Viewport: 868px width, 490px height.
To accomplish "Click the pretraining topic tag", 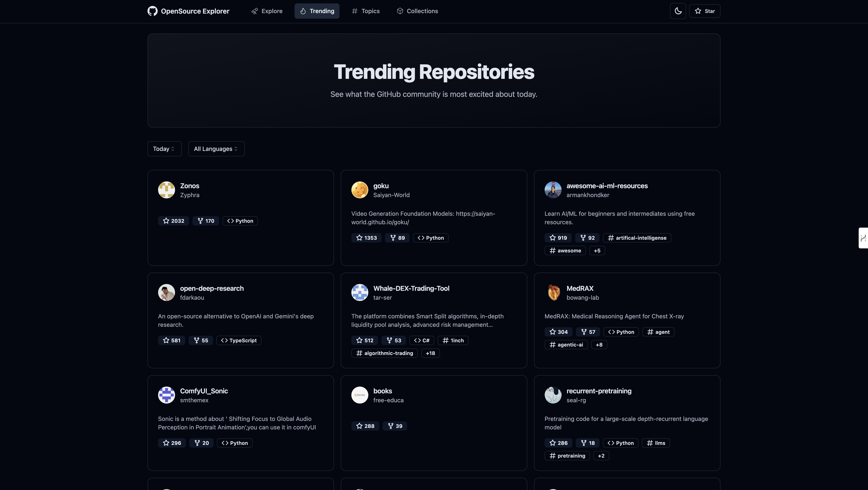I will 567,456.
